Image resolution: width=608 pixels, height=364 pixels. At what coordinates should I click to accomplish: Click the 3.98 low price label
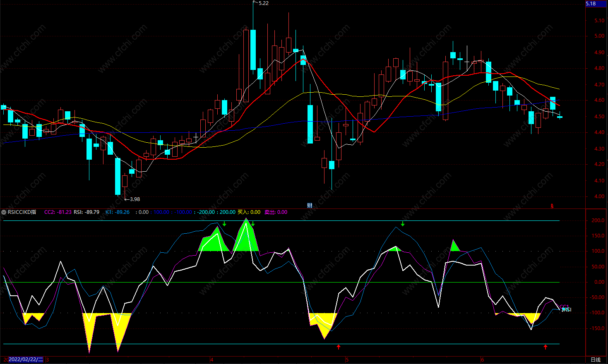click(135, 199)
